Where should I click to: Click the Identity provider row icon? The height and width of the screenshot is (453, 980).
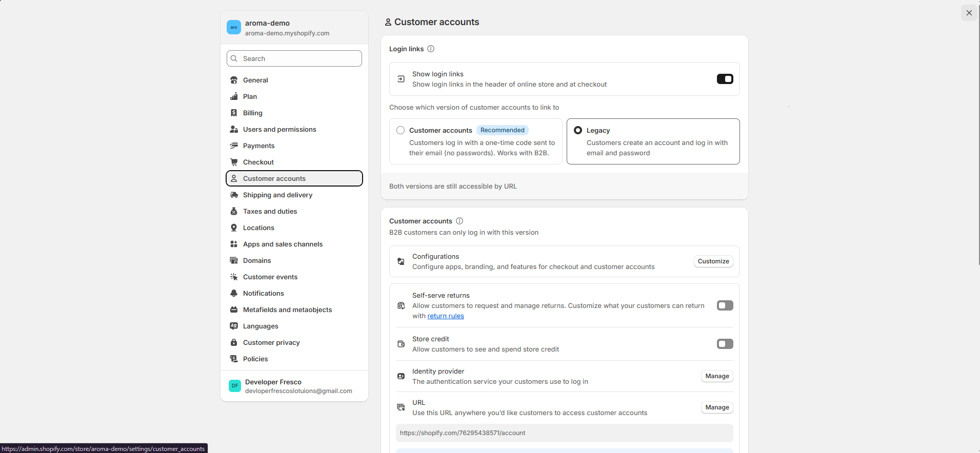point(401,376)
